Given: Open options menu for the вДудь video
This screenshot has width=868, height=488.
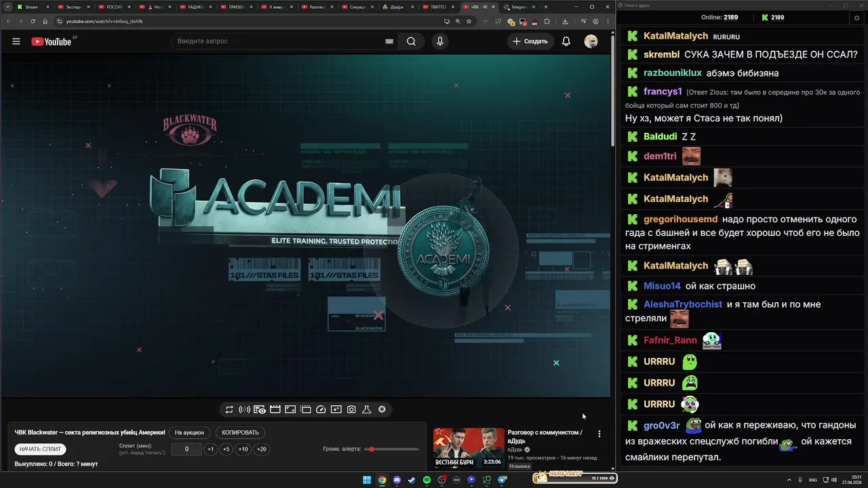Looking at the screenshot, I should pos(599,434).
